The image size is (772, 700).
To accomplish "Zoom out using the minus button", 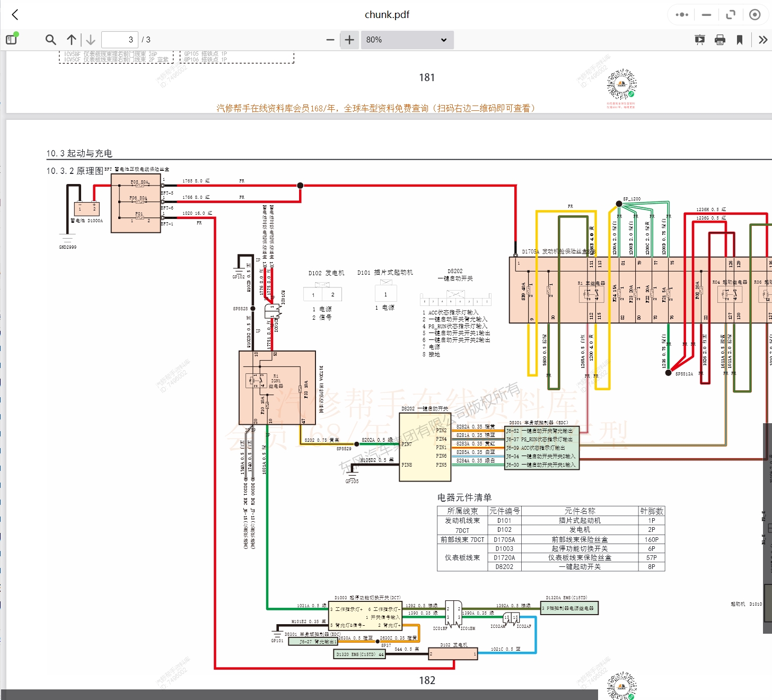I will 330,40.
